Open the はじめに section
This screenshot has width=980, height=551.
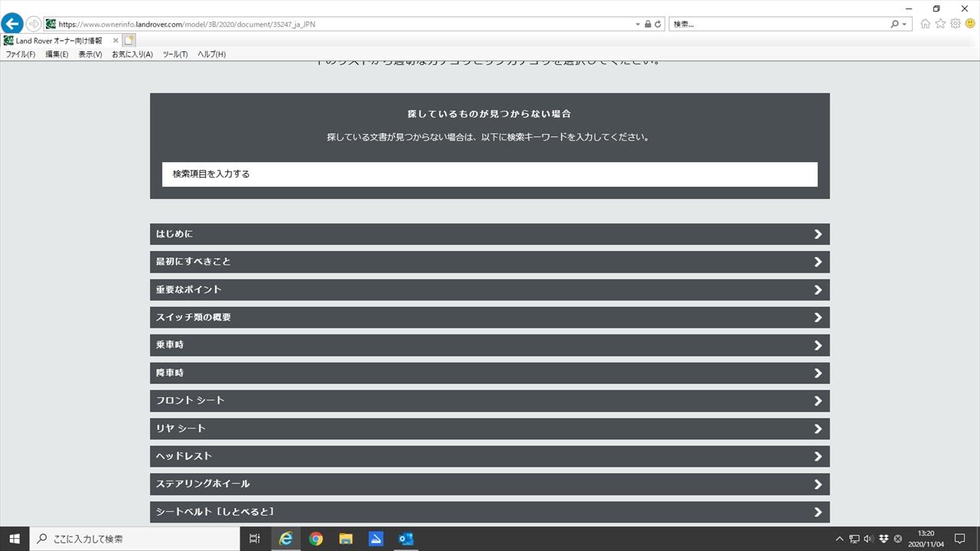(x=490, y=234)
